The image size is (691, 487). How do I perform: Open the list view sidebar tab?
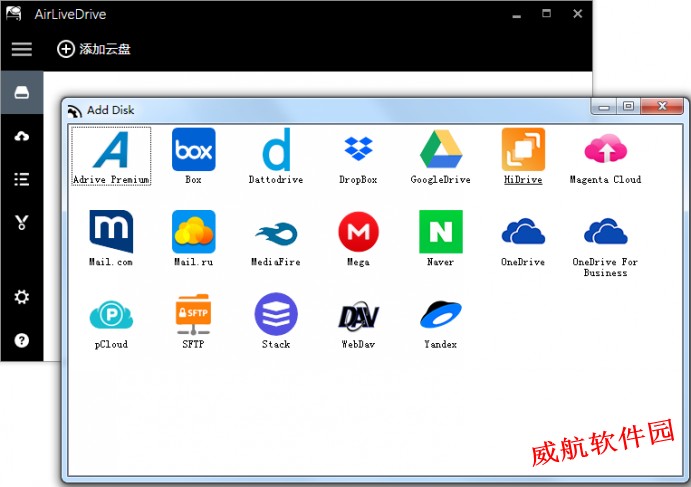coord(22,179)
